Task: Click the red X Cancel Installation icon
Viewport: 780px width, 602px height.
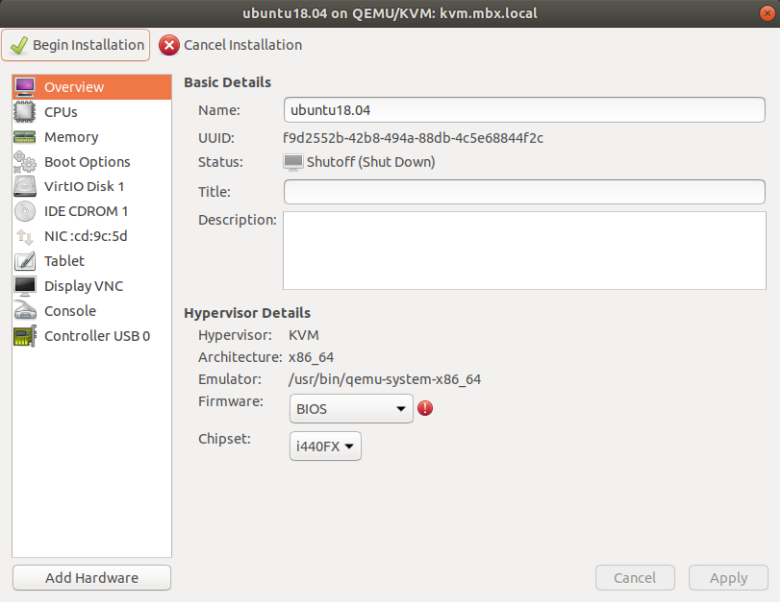Action: click(169, 45)
